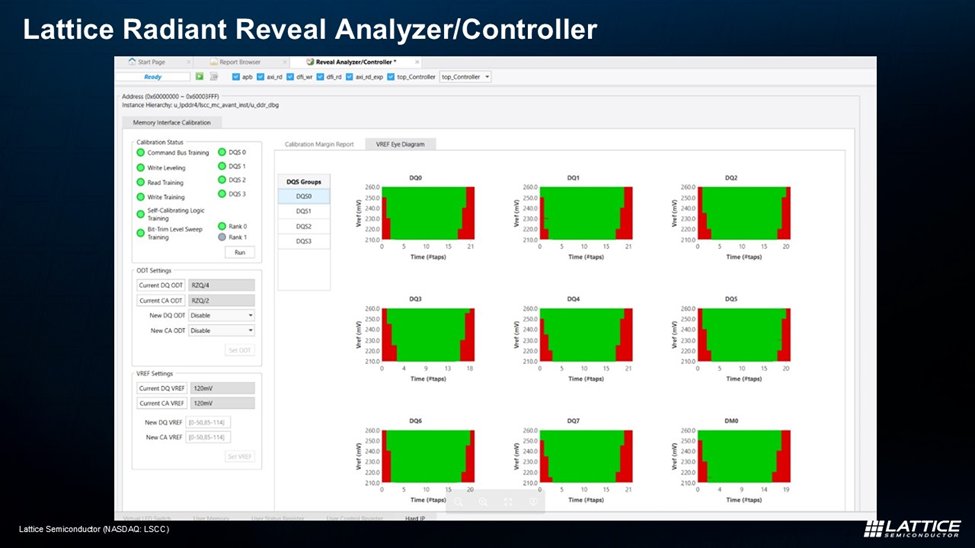Image resolution: width=975 pixels, height=548 pixels.
Task: Click the Reveal Analyzer/Controller tab icon
Action: (x=310, y=62)
